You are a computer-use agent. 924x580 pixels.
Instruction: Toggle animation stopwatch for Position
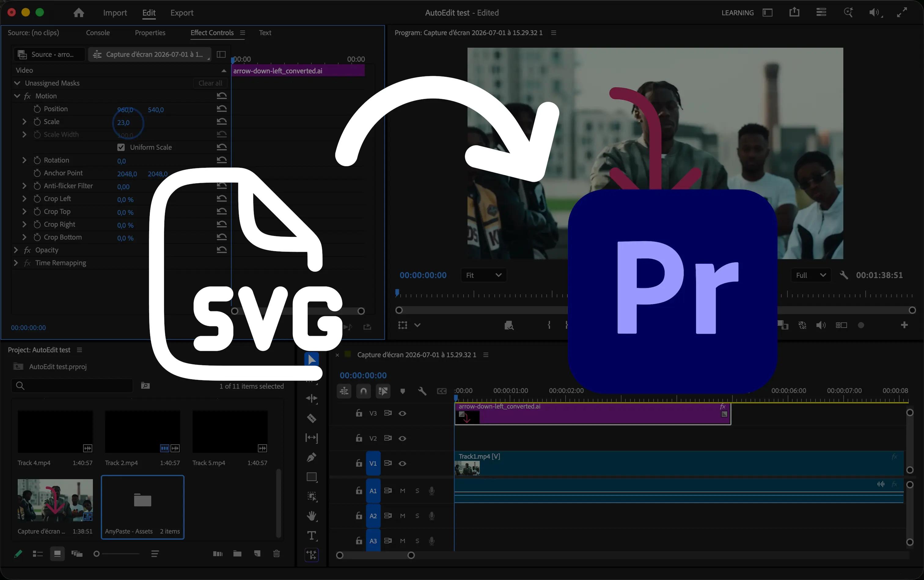point(37,109)
